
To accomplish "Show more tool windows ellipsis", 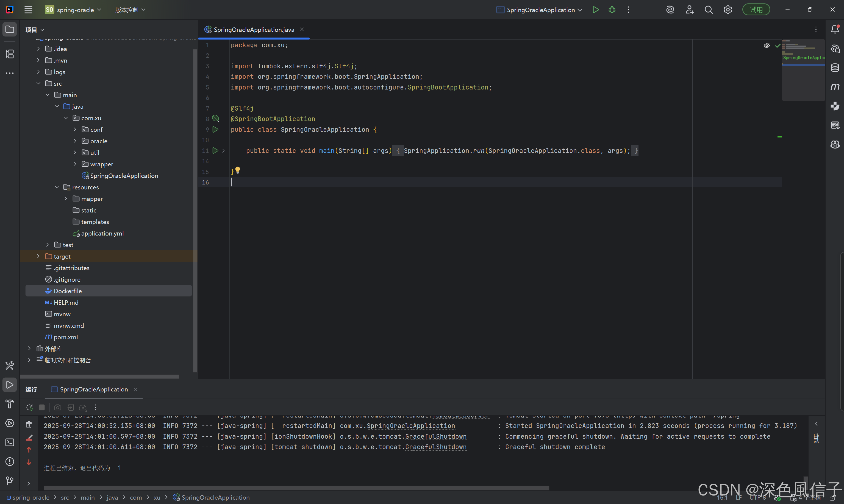I will coord(10,73).
